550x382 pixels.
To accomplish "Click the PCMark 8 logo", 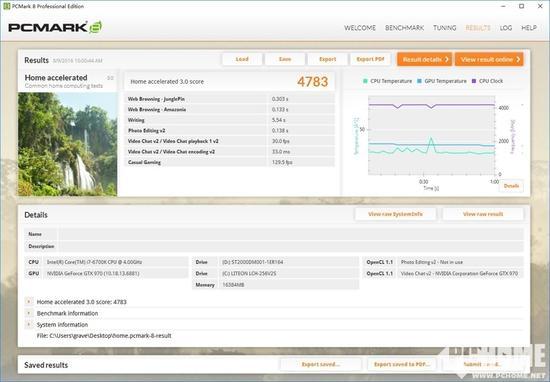I will click(55, 27).
